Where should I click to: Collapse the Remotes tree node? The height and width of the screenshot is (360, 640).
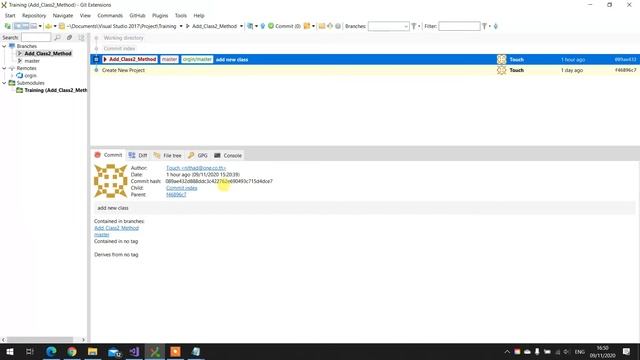click(x=4, y=68)
